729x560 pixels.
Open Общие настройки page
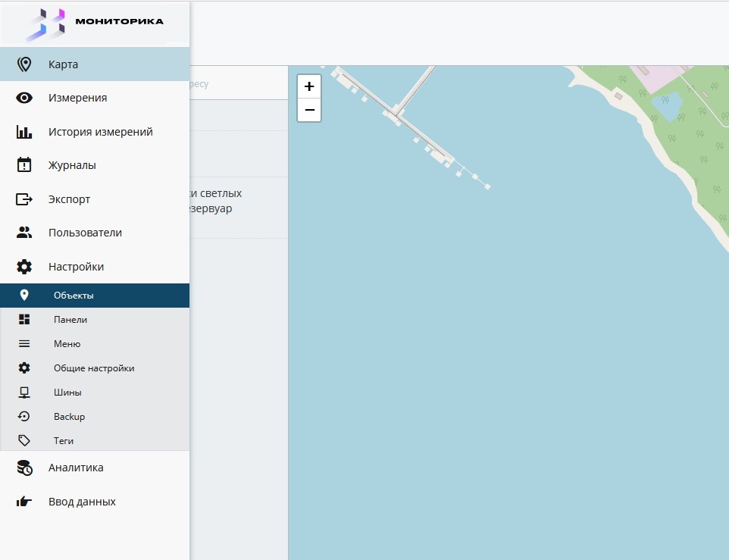click(94, 368)
